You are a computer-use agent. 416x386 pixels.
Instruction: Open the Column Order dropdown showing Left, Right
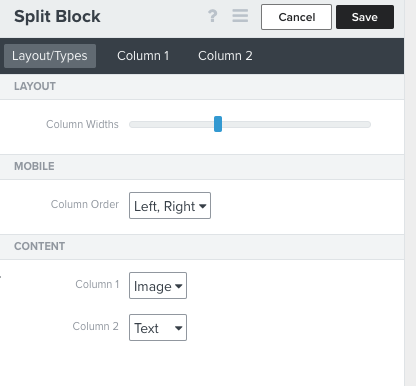click(170, 206)
